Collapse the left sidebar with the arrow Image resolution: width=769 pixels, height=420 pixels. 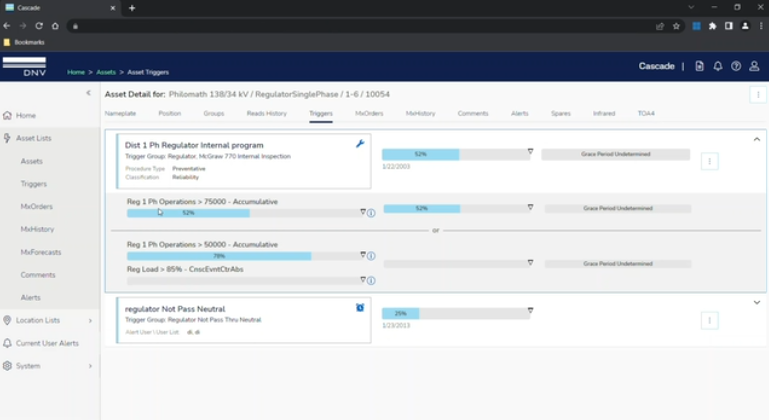pyautogui.click(x=88, y=93)
